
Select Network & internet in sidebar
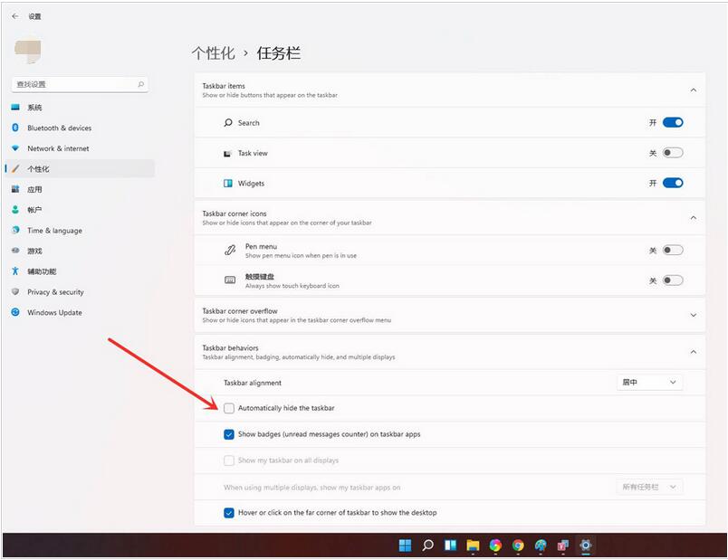tap(80, 148)
